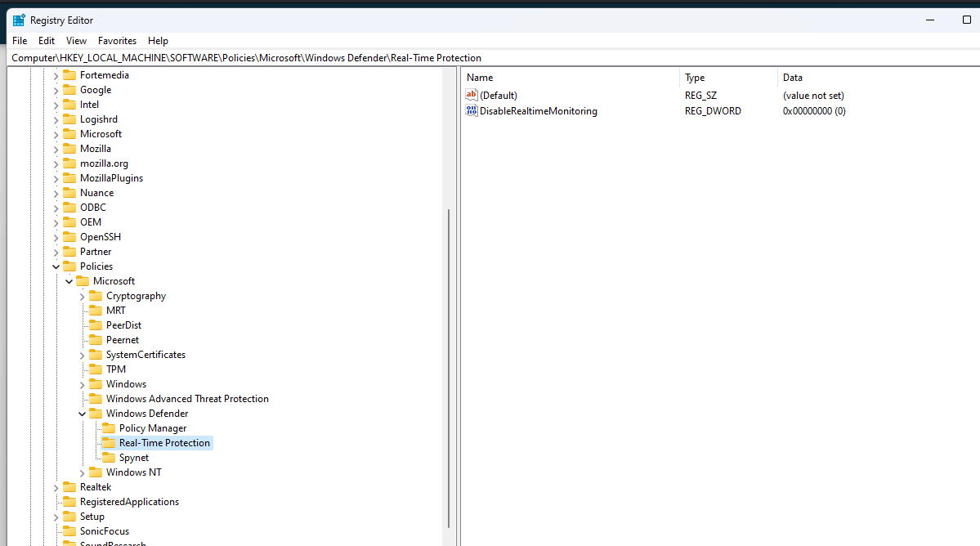The width and height of the screenshot is (980, 546).
Task: Click the Fortemedia folder icon
Action: pos(69,75)
